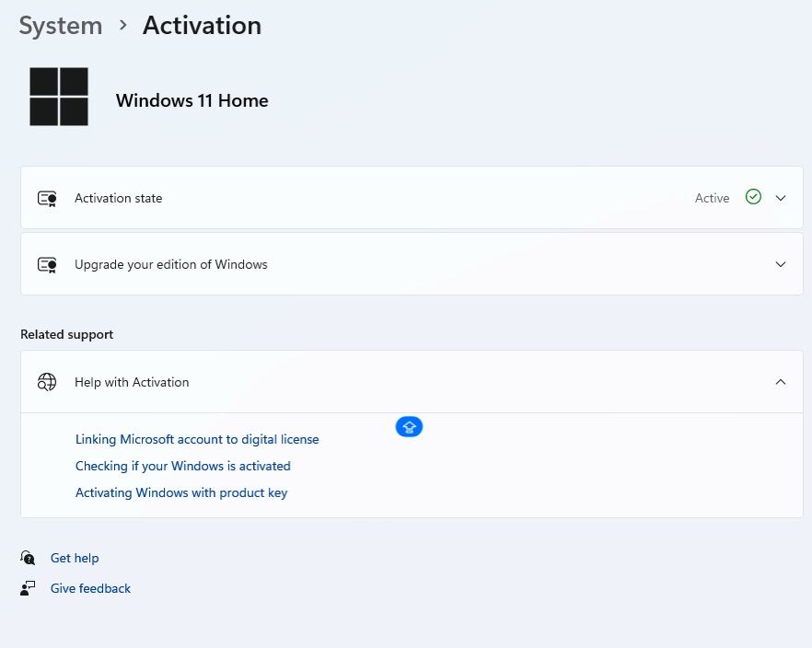Click the Upgrade your edition certificate icon
812x648 pixels.
(47, 264)
